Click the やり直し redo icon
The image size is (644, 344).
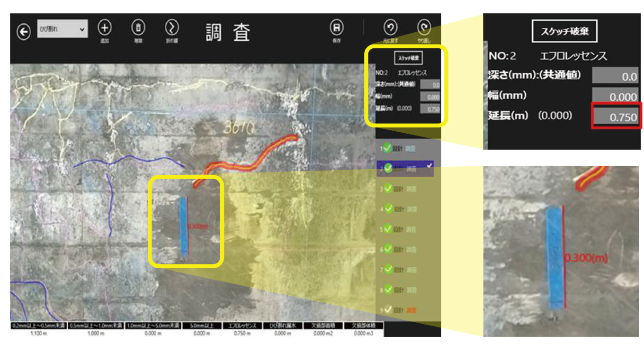pos(424,27)
